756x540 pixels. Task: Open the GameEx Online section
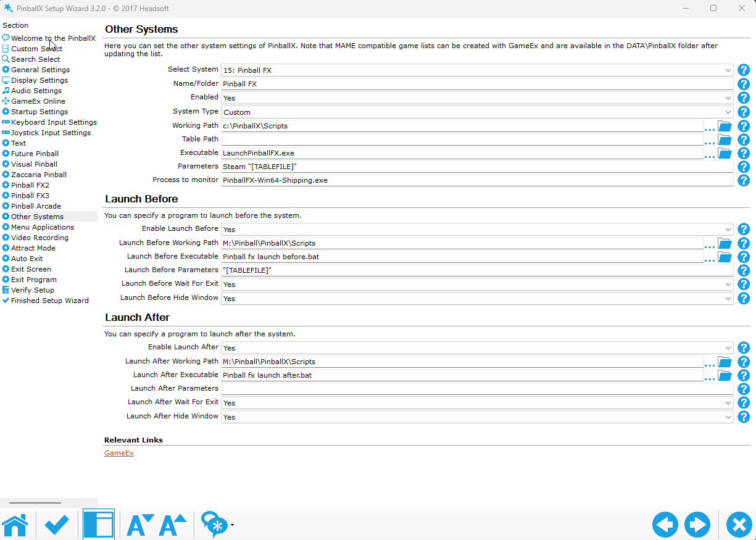(38, 101)
